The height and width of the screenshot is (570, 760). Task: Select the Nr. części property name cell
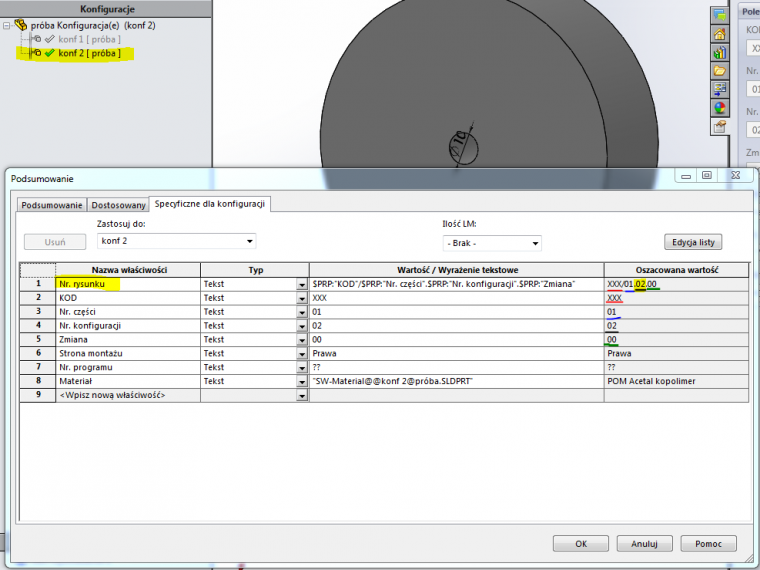(x=128, y=312)
